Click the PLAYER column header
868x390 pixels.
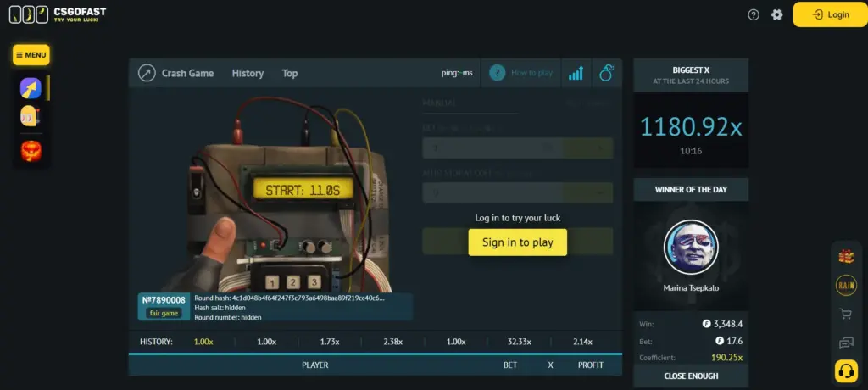(x=315, y=365)
